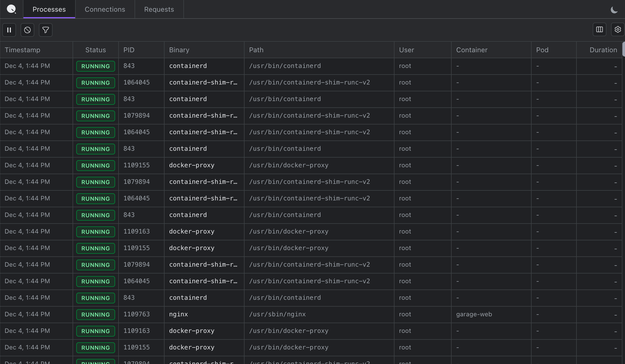Image resolution: width=625 pixels, height=364 pixels.
Task: Pause the live process stream
Action: click(x=9, y=30)
